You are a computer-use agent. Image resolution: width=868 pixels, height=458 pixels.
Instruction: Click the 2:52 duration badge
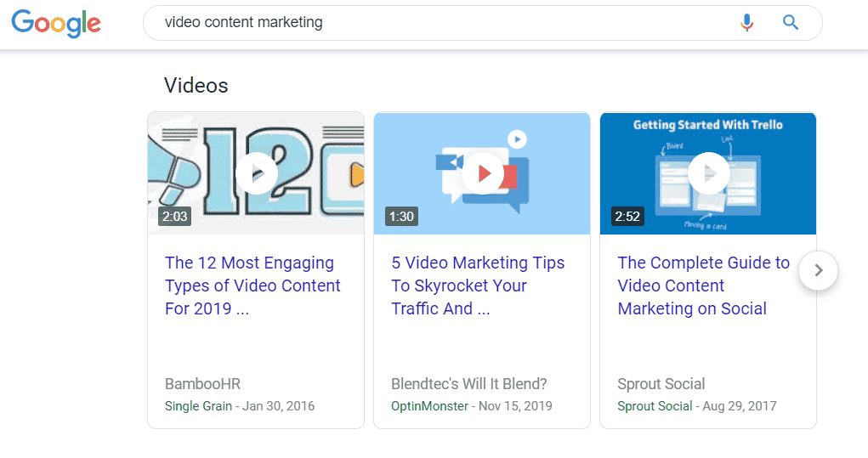coord(627,217)
